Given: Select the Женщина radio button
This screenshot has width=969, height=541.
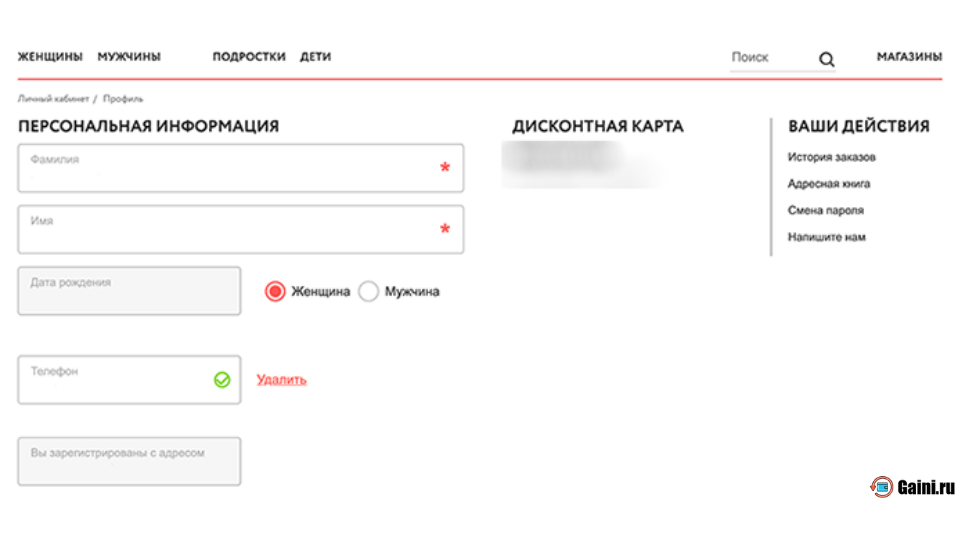Looking at the screenshot, I should pyautogui.click(x=275, y=291).
